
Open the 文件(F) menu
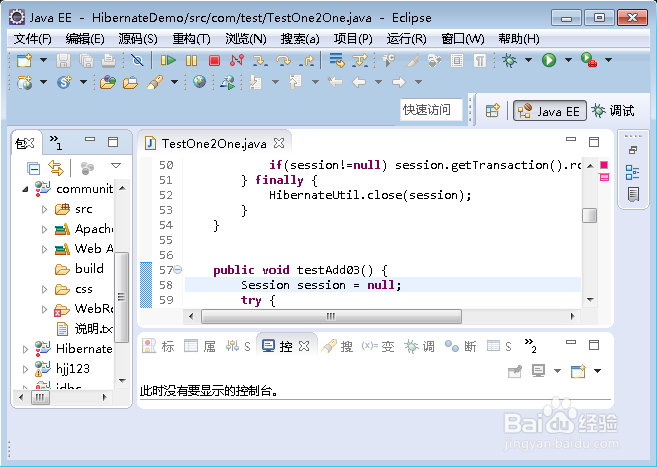tap(32, 39)
